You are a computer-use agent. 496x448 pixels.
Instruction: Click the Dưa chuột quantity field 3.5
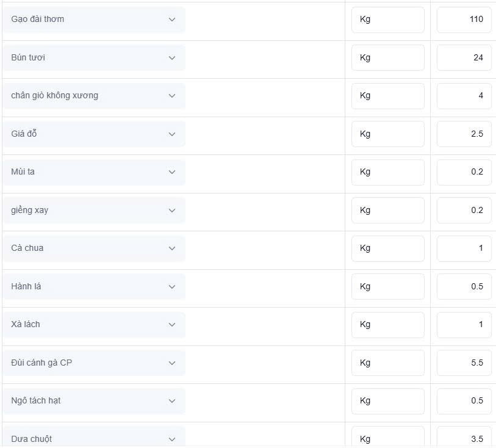point(464,437)
